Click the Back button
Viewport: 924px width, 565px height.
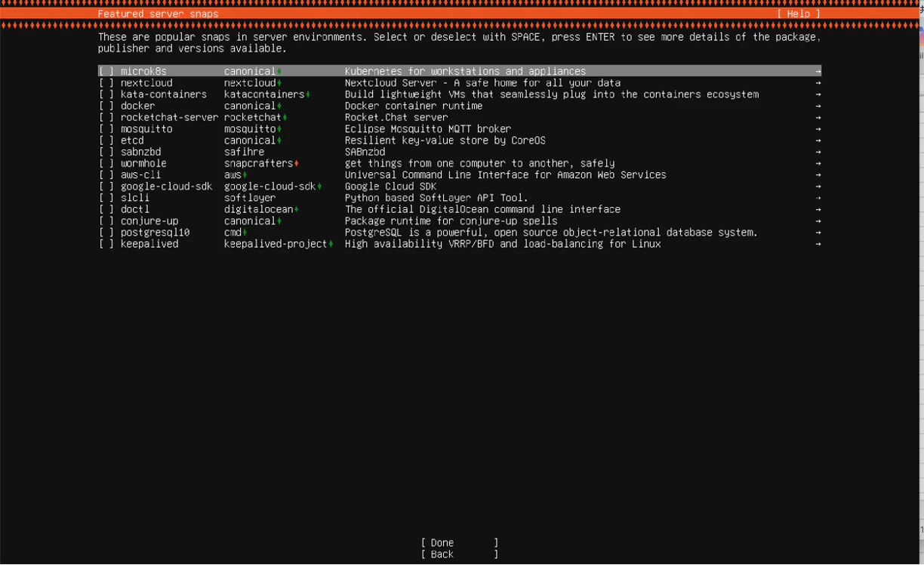(460, 554)
